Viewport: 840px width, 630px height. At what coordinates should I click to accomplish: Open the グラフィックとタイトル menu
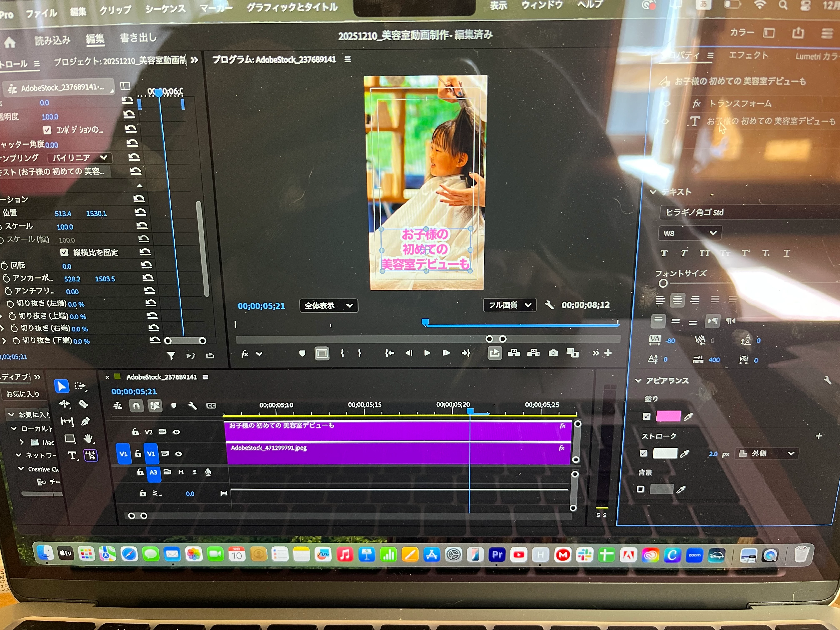tap(292, 7)
